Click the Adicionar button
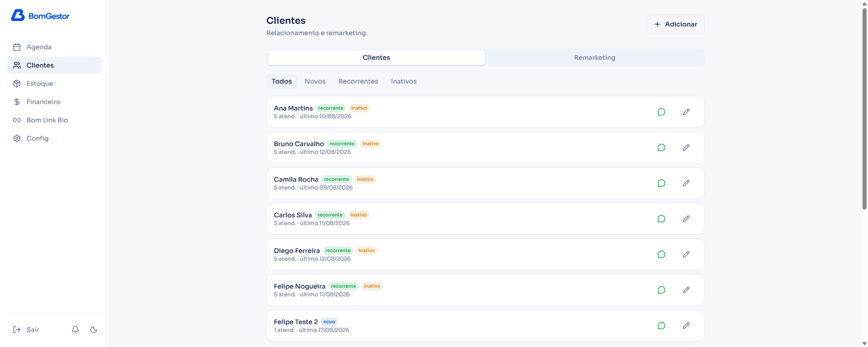868x347 pixels. pyautogui.click(x=675, y=24)
